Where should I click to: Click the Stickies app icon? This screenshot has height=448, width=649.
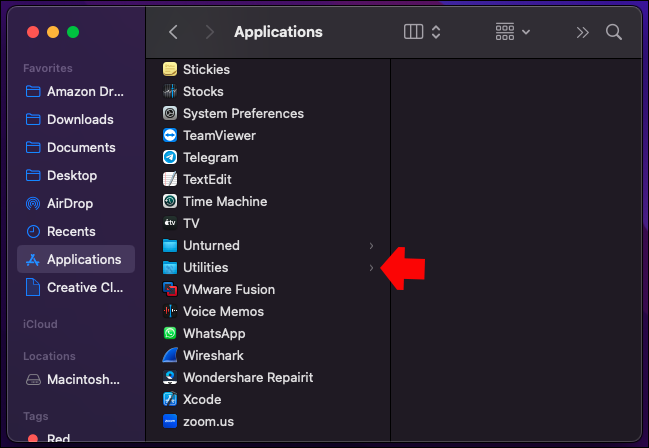(170, 70)
